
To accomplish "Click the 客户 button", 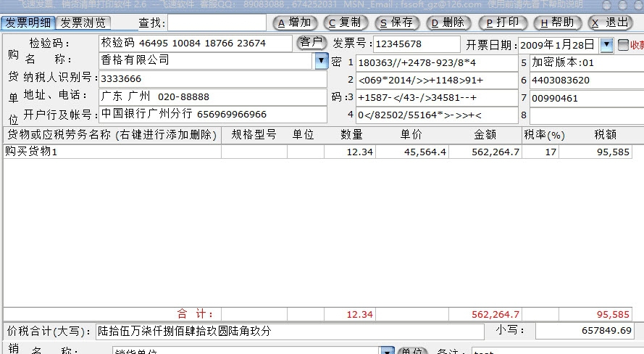I will [x=311, y=42].
